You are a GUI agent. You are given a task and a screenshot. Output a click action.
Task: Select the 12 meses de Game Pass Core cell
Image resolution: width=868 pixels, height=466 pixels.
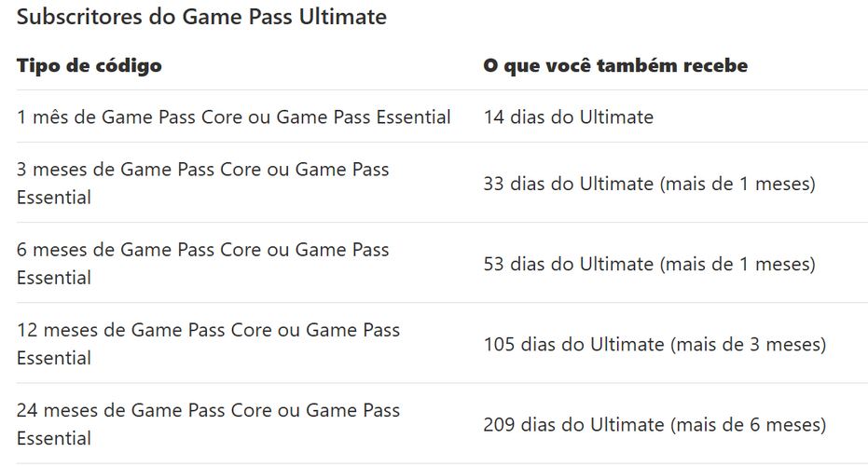pos(208,344)
